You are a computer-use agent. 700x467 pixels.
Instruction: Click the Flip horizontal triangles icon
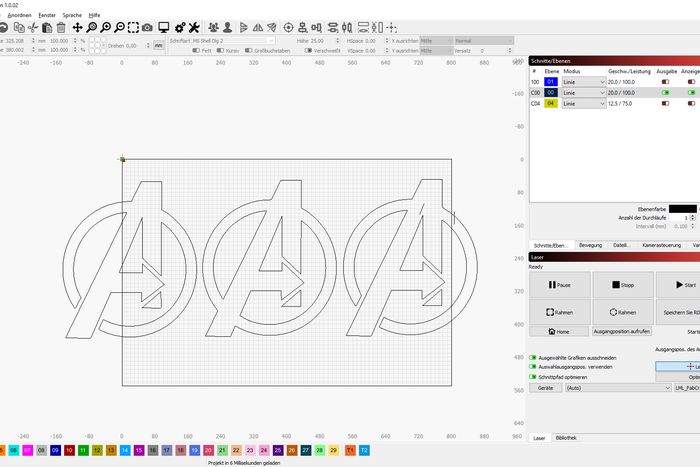point(258,28)
